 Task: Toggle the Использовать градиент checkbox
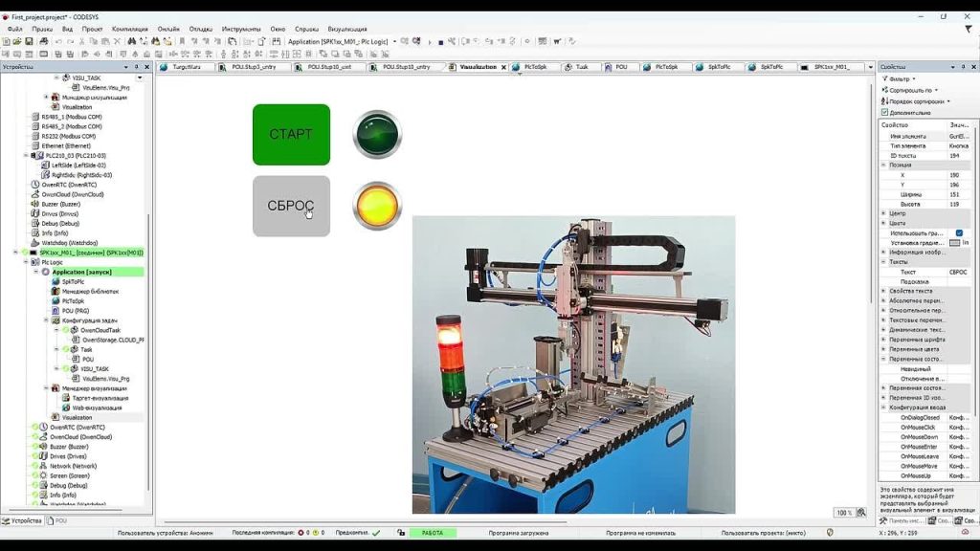click(959, 233)
